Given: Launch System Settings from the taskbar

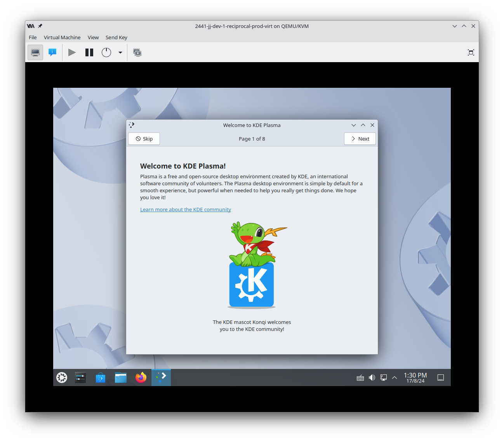Looking at the screenshot, I should click(80, 378).
